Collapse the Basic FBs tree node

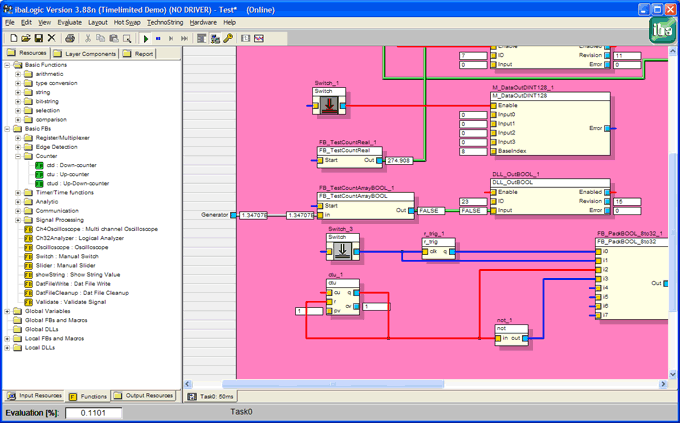[x=7, y=129]
